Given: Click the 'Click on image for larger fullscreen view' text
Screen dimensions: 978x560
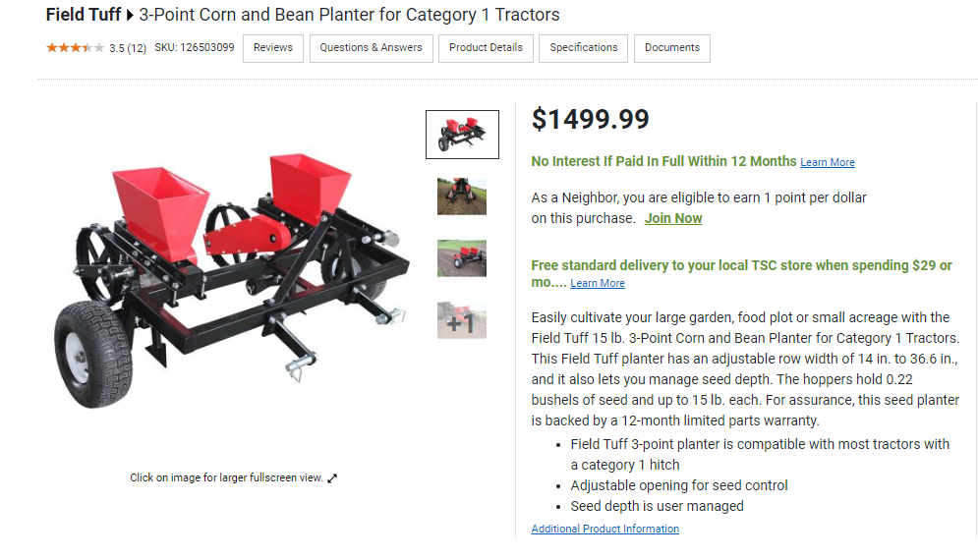Looking at the screenshot, I should point(226,478).
